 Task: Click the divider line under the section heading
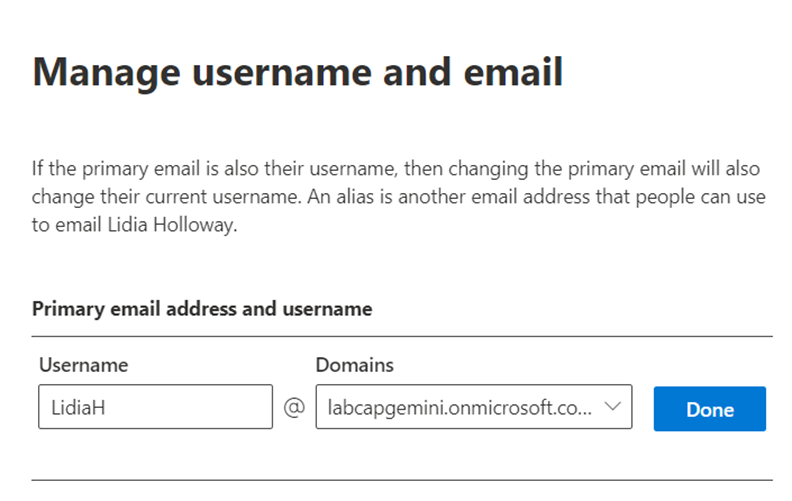[x=402, y=336]
